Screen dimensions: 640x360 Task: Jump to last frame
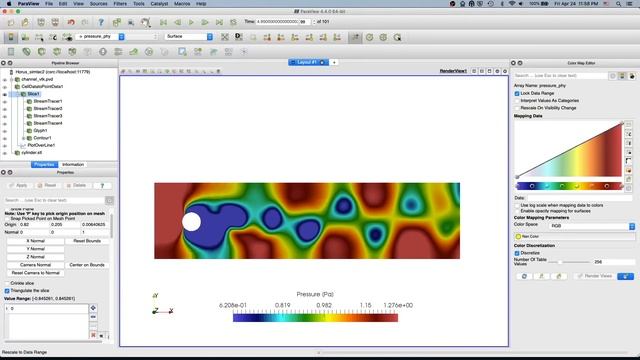coord(219,22)
